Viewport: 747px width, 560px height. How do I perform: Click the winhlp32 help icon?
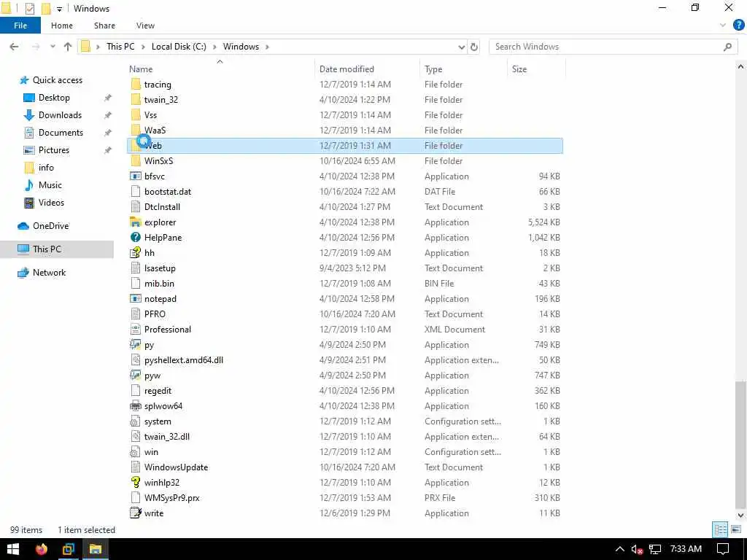[x=136, y=483]
